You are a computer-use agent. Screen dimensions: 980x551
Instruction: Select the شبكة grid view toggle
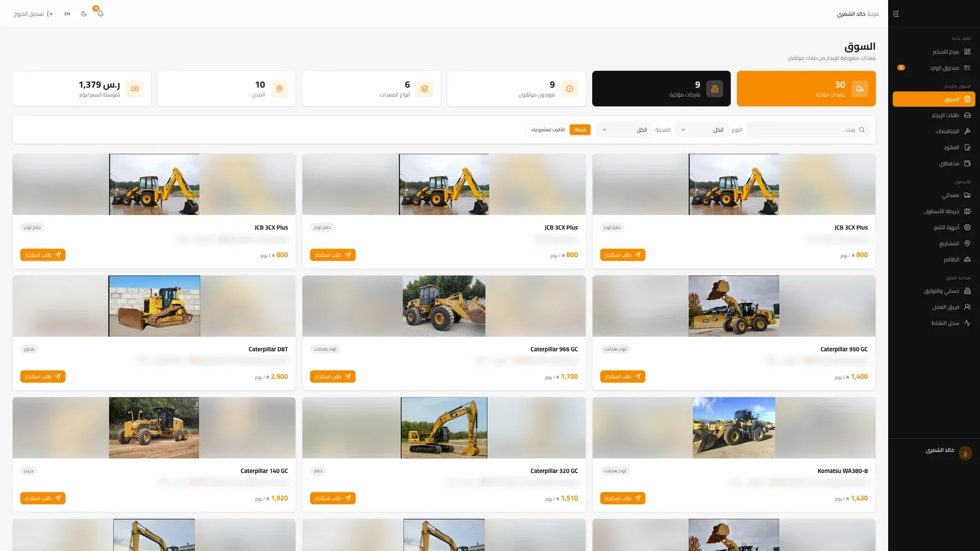(x=580, y=130)
